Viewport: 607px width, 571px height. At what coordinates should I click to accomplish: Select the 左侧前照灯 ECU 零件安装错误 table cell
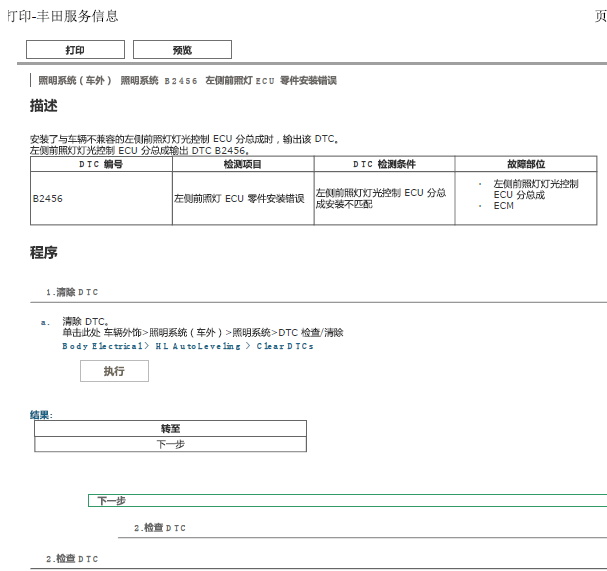coord(243,198)
